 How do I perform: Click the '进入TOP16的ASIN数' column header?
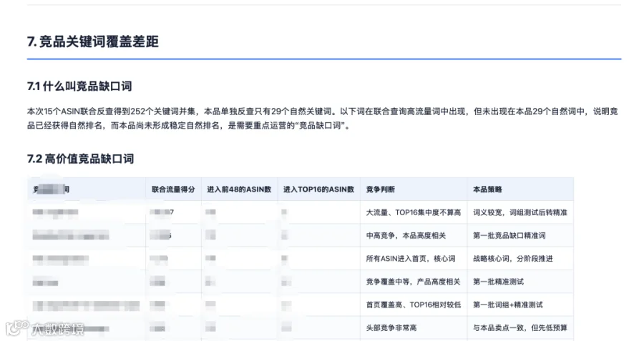[x=318, y=189]
